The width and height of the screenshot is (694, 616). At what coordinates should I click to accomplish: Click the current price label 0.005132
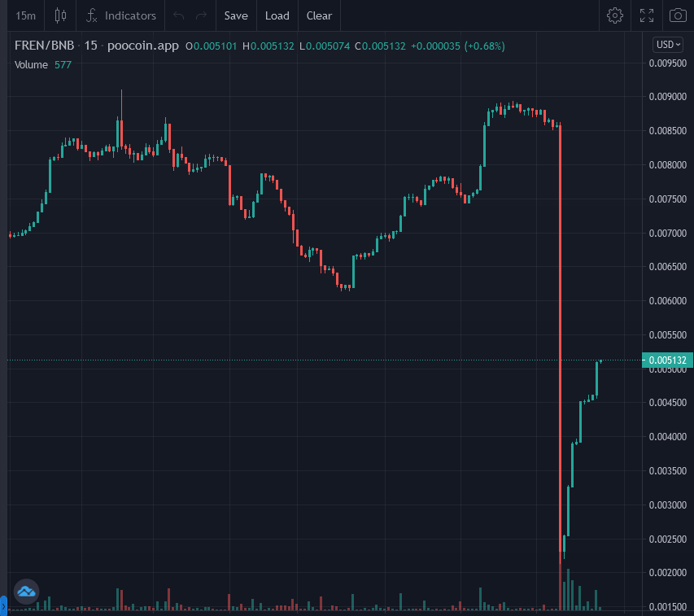pos(667,360)
